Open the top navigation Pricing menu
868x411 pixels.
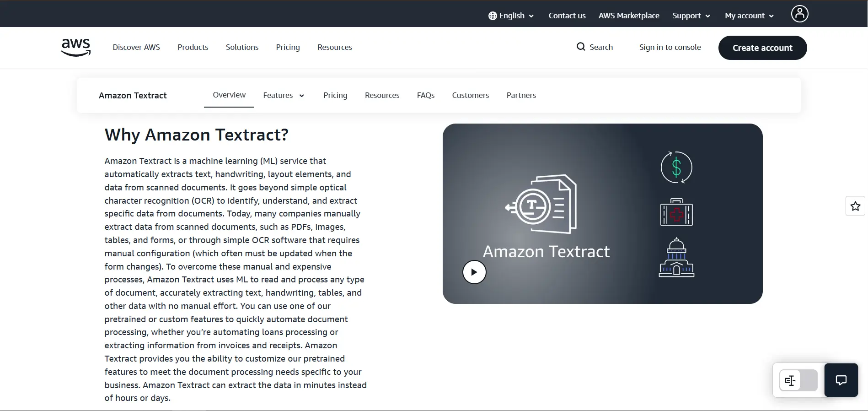pos(288,47)
